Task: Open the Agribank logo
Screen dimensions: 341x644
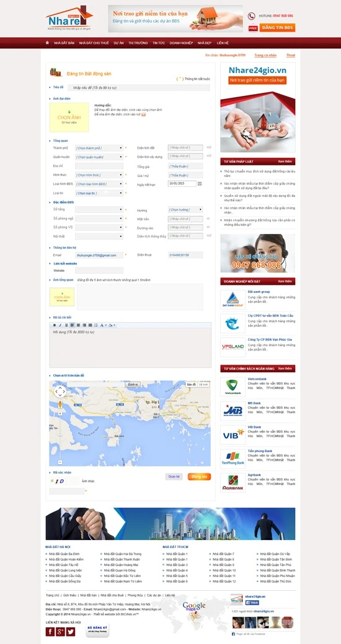Action: point(233,482)
